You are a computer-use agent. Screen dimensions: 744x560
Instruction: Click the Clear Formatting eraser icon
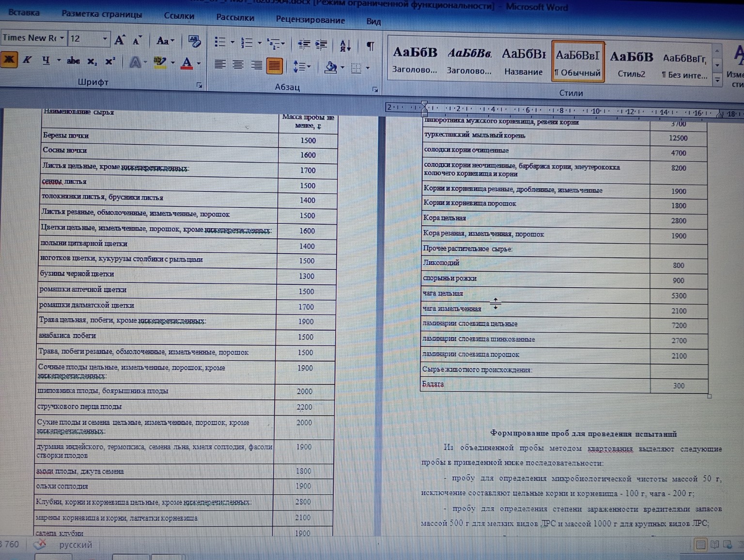pos(194,41)
